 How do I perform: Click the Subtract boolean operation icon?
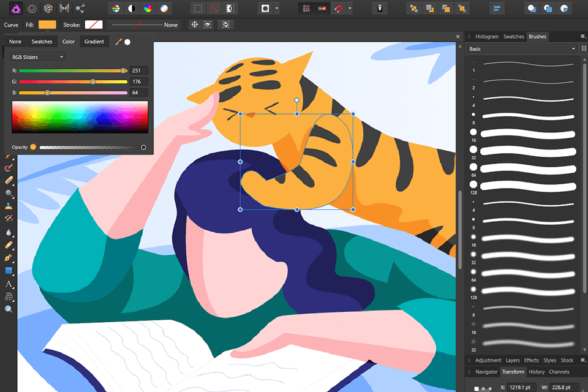[x=548, y=8]
